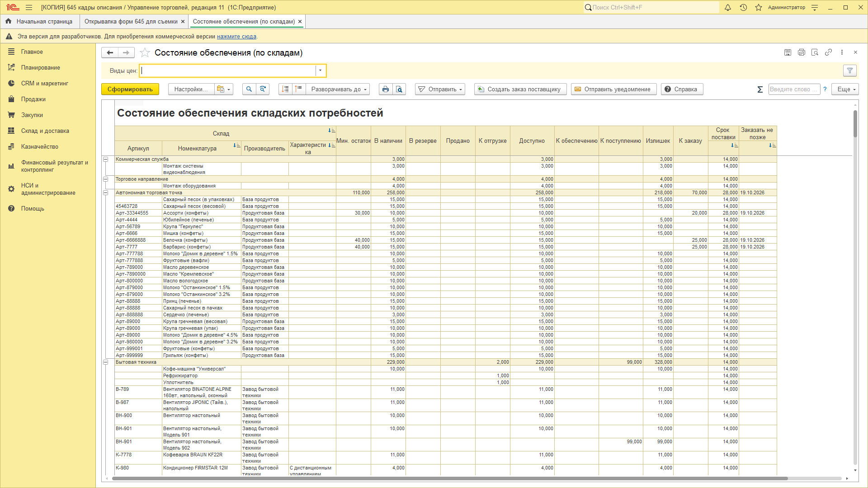Follow the нажмите сюда link
The width and height of the screenshot is (868, 488).
[x=236, y=37]
